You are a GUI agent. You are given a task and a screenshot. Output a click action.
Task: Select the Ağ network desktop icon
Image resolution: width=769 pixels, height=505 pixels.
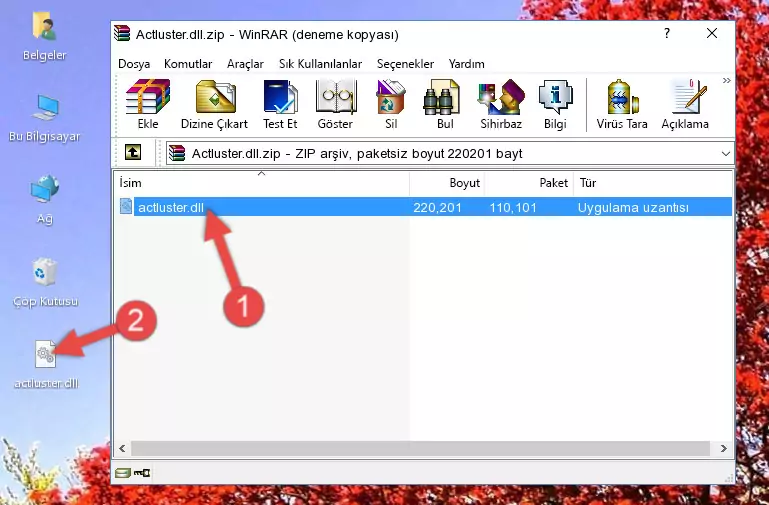(x=45, y=199)
